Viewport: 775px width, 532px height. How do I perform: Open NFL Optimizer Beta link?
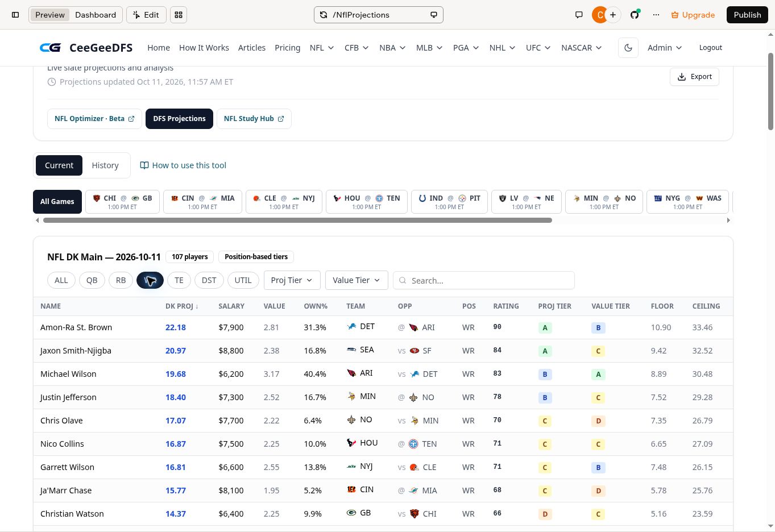[x=94, y=119]
